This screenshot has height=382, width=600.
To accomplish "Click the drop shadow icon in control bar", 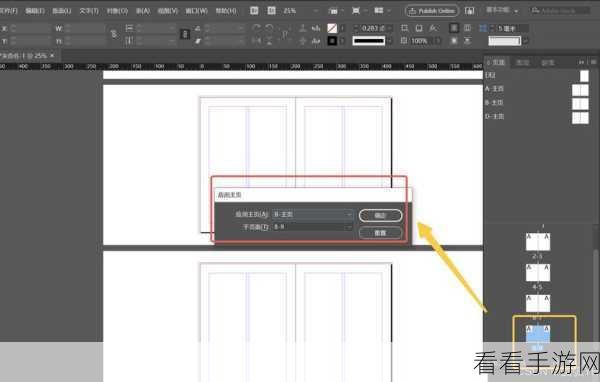I will point(419,28).
